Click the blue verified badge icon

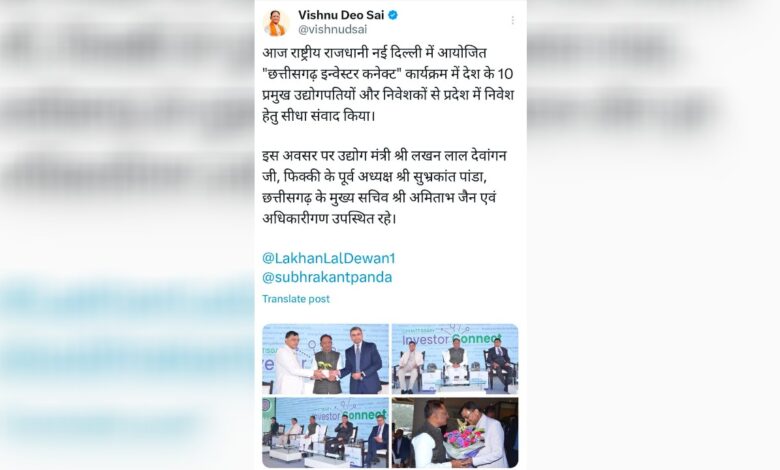click(x=393, y=15)
